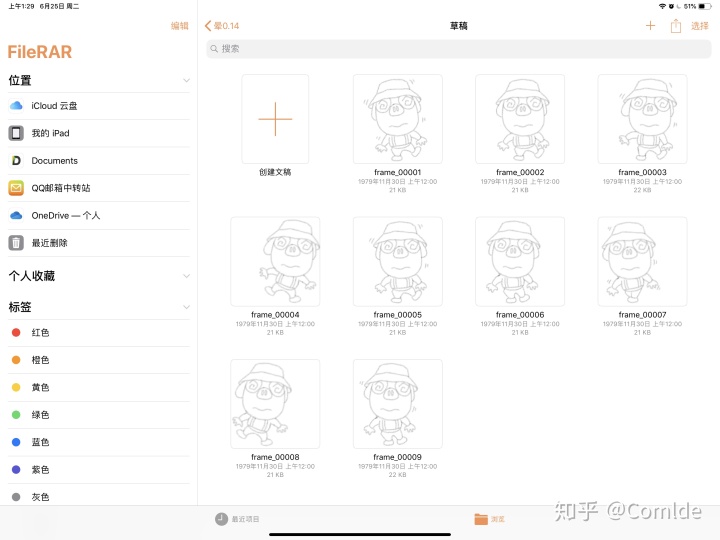Tap the 最近项目 clock icon
Screen dimensions: 720x540
click(x=221, y=519)
